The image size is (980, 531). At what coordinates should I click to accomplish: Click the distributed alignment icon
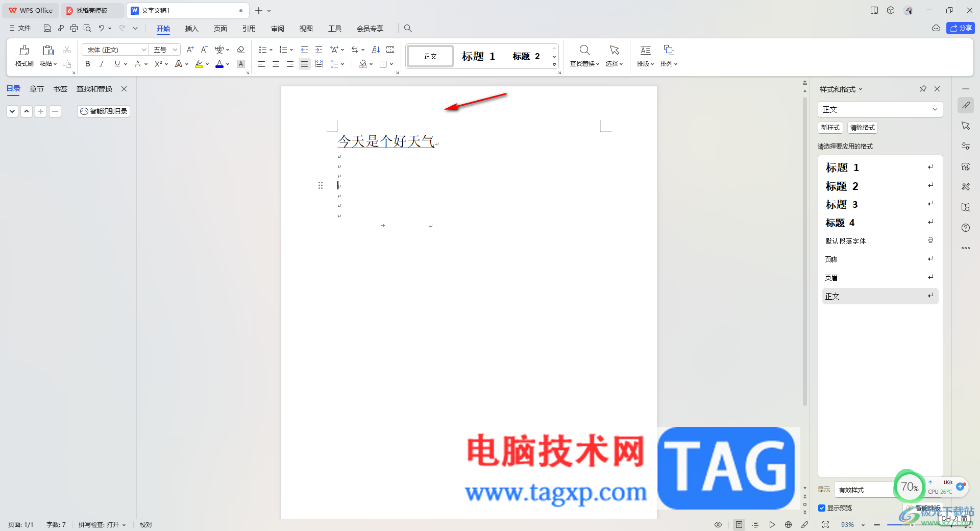(319, 64)
